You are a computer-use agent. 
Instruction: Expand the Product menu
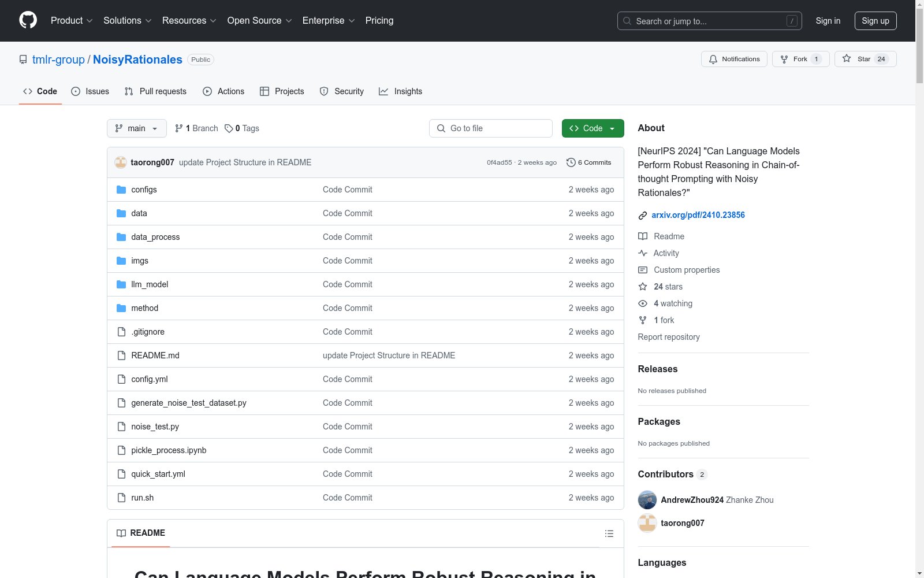click(x=72, y=20)
